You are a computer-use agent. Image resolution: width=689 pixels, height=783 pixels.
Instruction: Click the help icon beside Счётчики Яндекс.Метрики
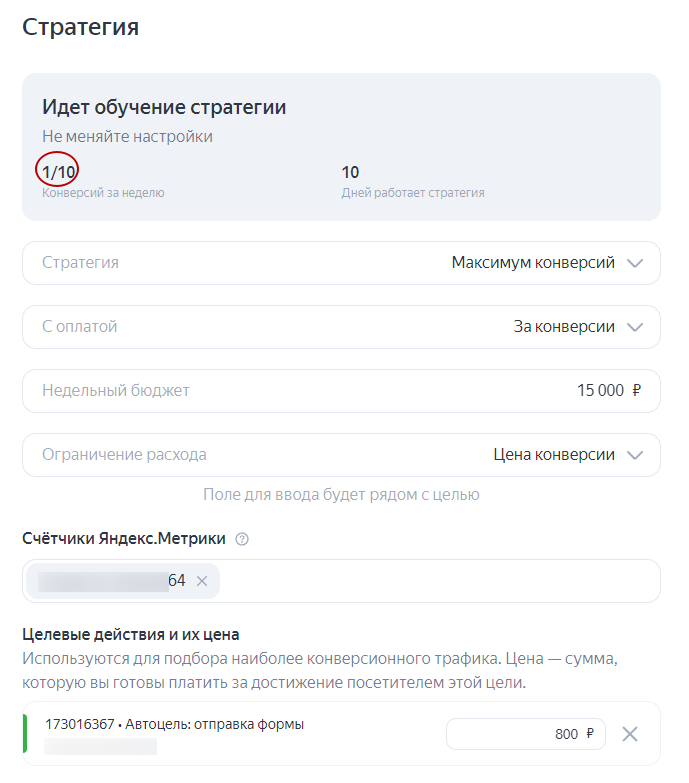click(242, 539)
